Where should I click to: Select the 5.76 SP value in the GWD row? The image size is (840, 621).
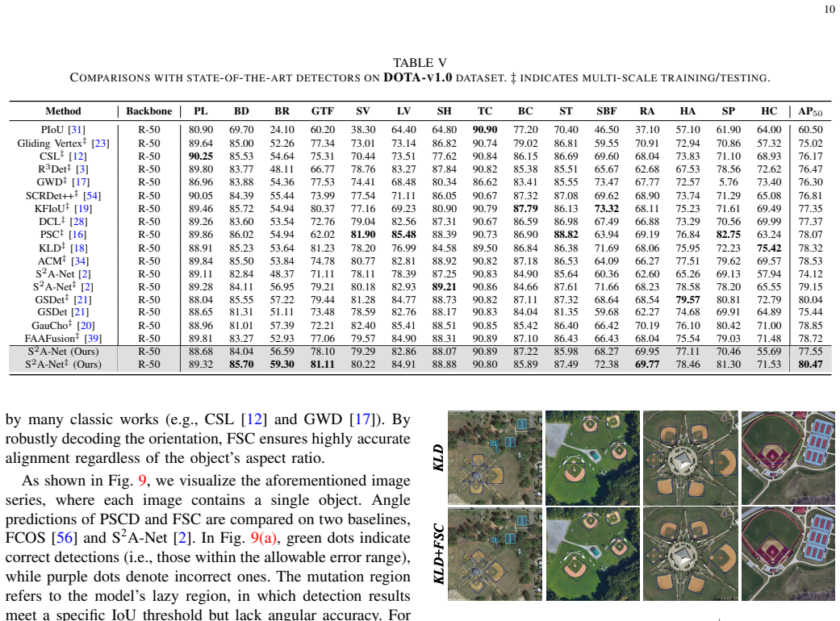pos(729,182)
